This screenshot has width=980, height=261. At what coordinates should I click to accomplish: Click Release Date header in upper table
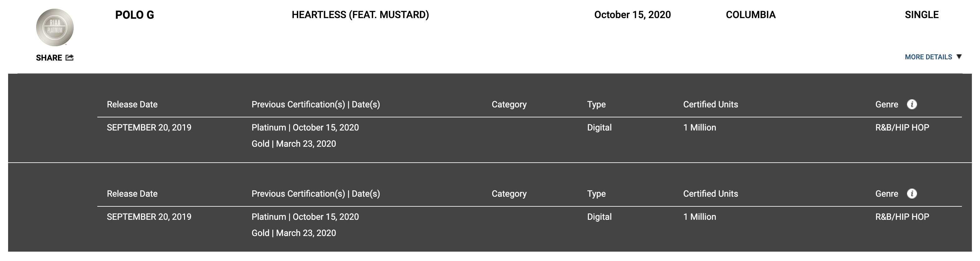[x=132, y=104]
